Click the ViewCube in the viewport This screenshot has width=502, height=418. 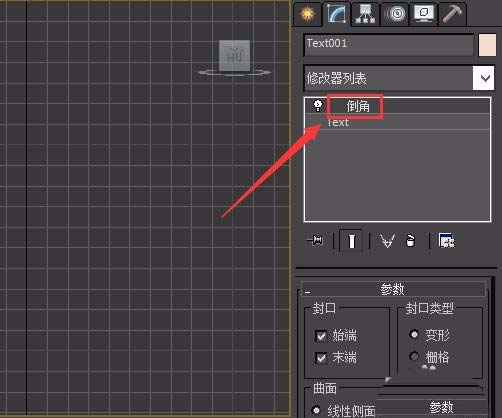point(234,56)
